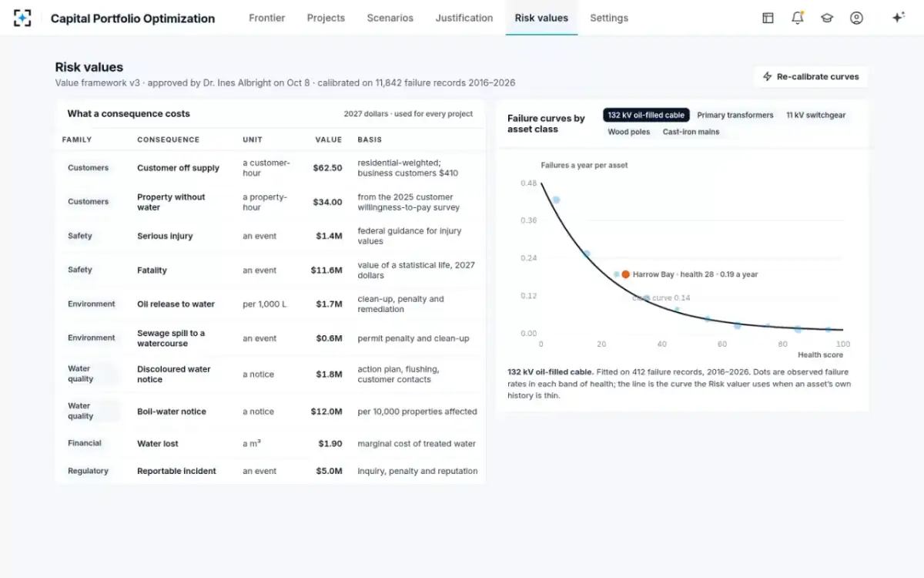Click the Financial family tag
This screenshot has width=924, height=578.
(x=85, y=443)
